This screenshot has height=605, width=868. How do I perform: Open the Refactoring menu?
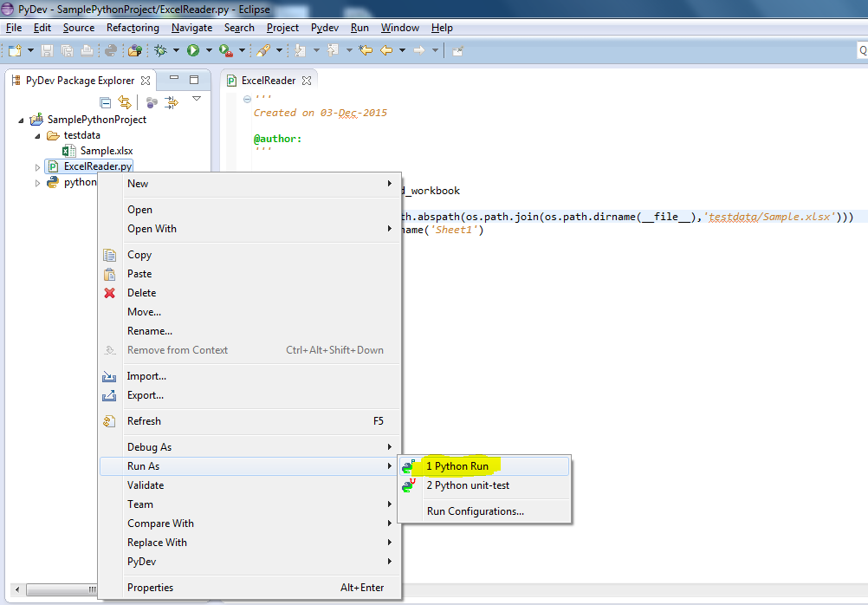(133, 27)
